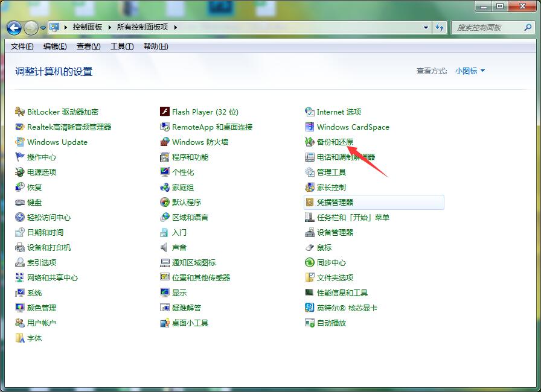This screenshot has width=541, height=392.
Task: Click the Windows 防火墙 icon
Action: click(x=165, y=142)
